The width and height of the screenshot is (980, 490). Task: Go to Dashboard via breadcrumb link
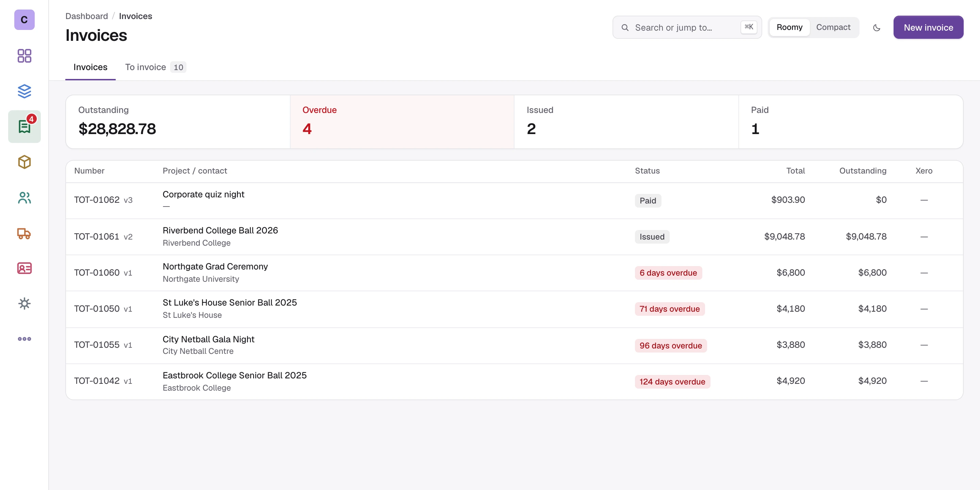pyautogui.click(x=87, y=16)
